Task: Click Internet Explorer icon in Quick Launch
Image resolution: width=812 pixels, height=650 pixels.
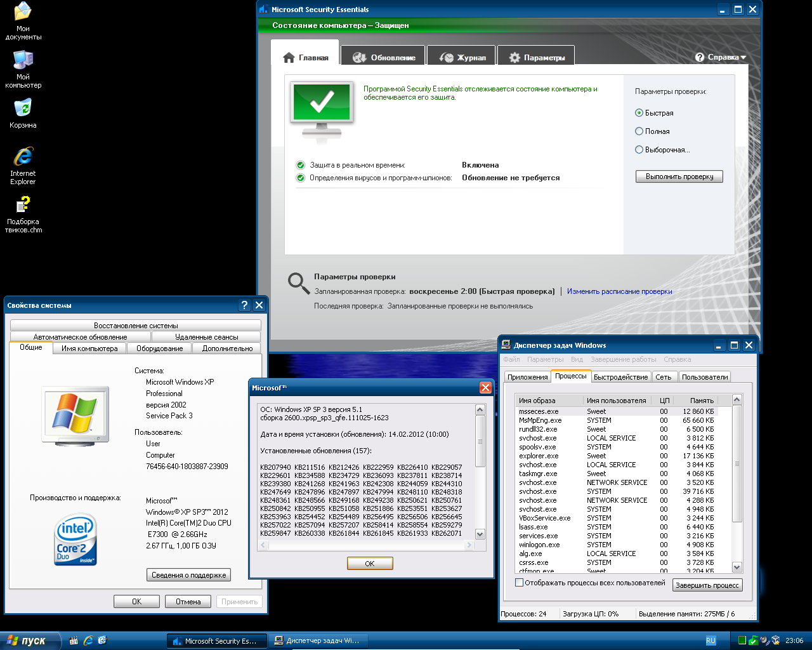Action: [x=88, y=640]
